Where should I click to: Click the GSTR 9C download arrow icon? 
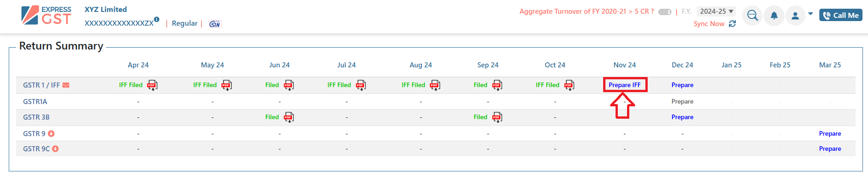coord(56,148)
